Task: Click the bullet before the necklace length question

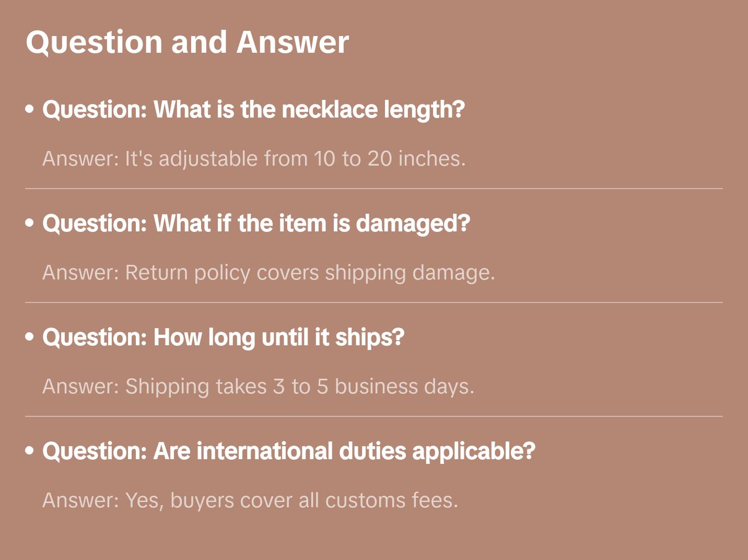Action: (x=30, y=109)
